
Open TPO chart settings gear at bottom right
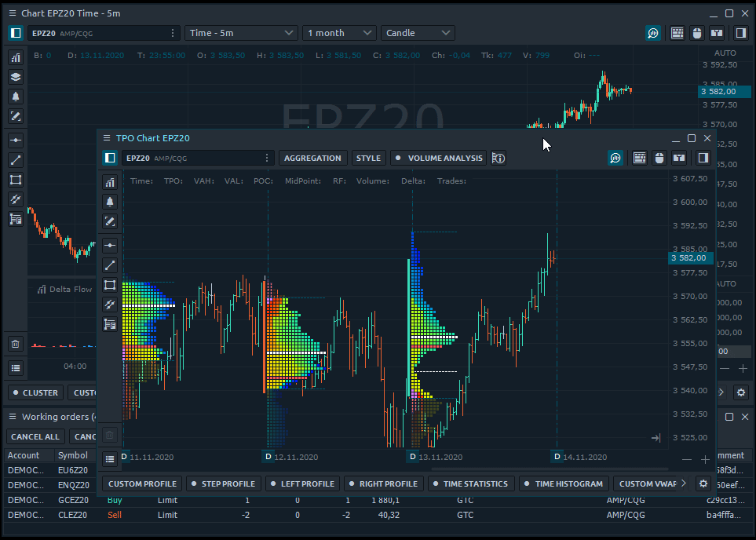pos(703,484)
